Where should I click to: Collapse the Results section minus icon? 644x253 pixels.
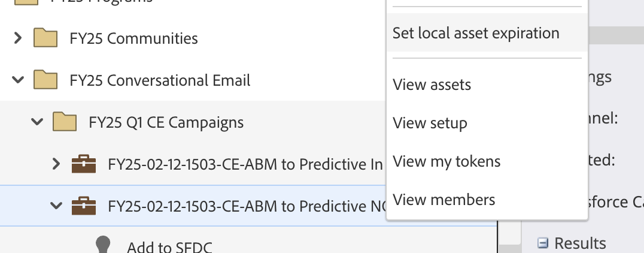[543, 243]
